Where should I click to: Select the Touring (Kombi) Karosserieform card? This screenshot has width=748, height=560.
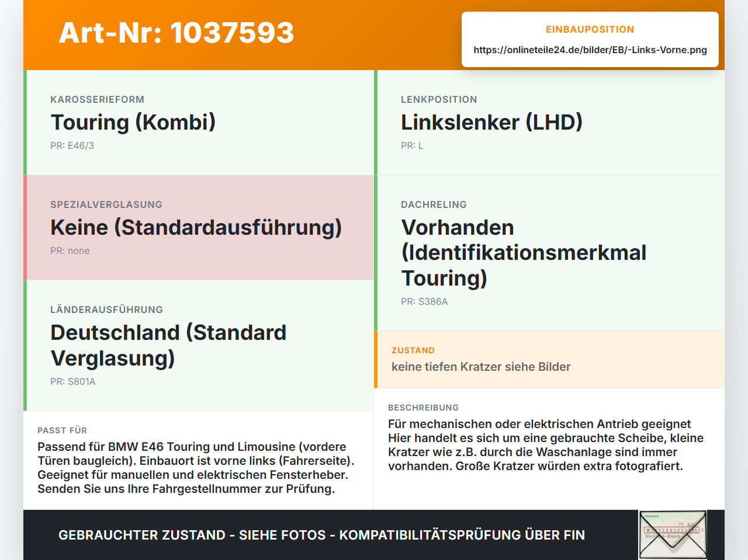[x=199, y=123]
